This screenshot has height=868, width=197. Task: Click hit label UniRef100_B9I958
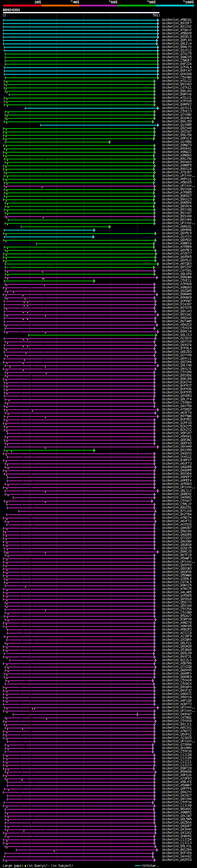click(x=177, y=450)
